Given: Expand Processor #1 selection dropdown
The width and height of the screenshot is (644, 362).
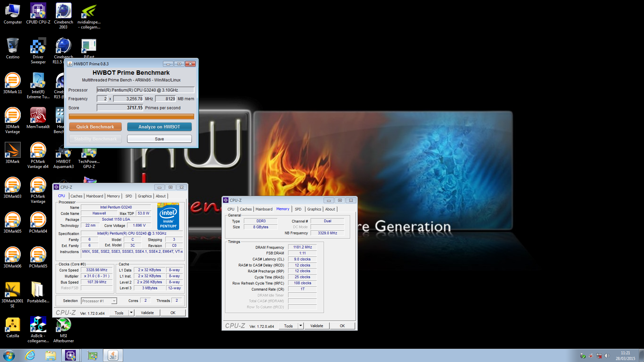Looking at the screenshot, I should 114,301.
